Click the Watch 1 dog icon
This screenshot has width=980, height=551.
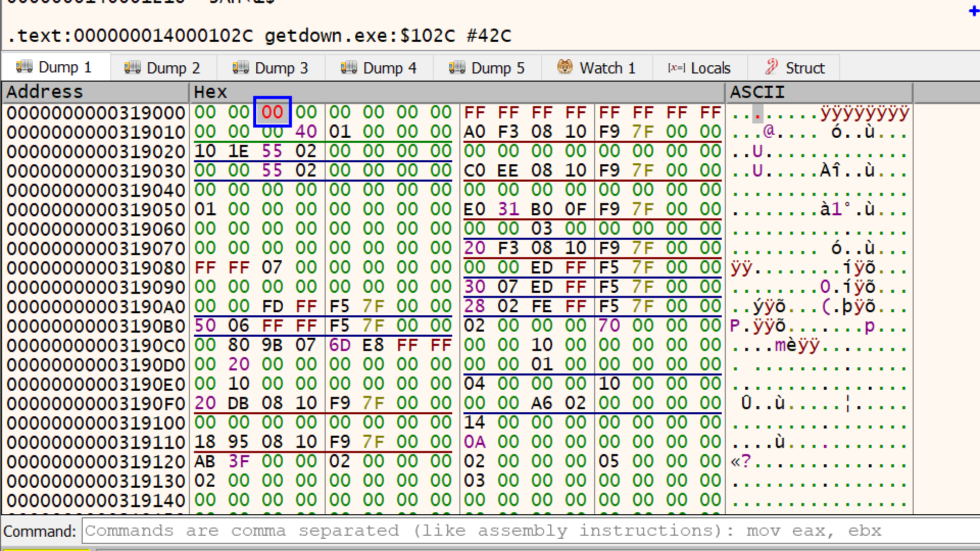coord(565,67)
